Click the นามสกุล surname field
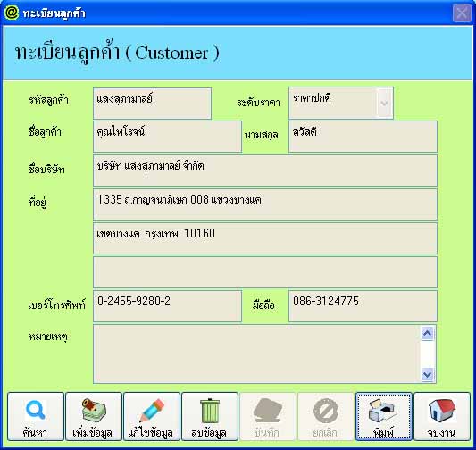This screenshot has width=476, height=450. (x=363, y=137)
